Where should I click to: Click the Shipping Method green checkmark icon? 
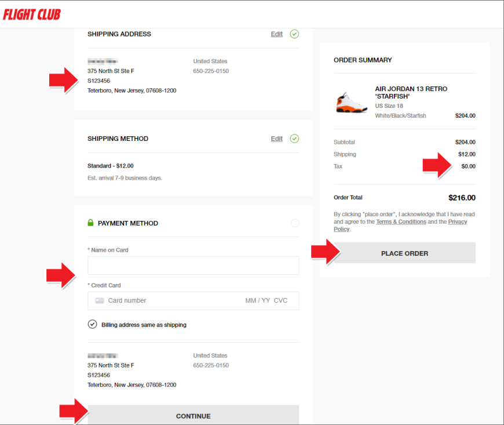pyautogui.click(x=294, y=139)
